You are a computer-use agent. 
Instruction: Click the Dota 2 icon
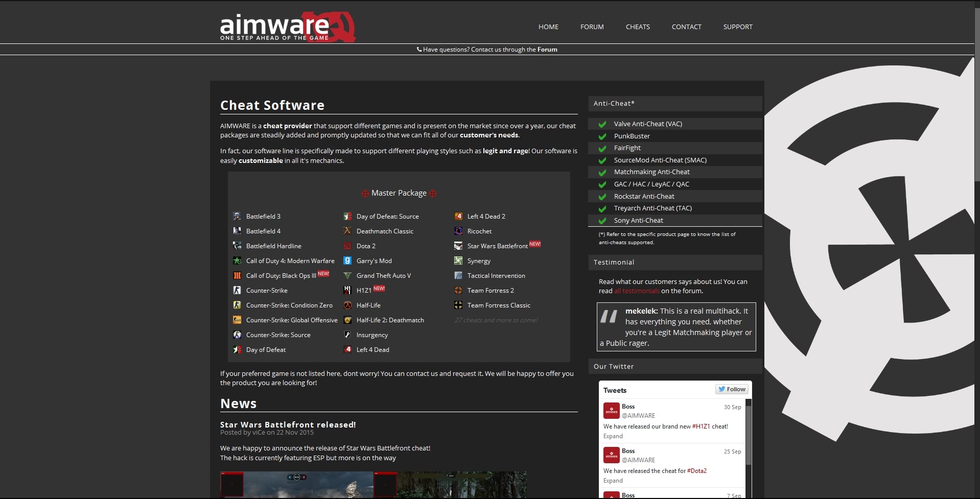pos(347,246)
